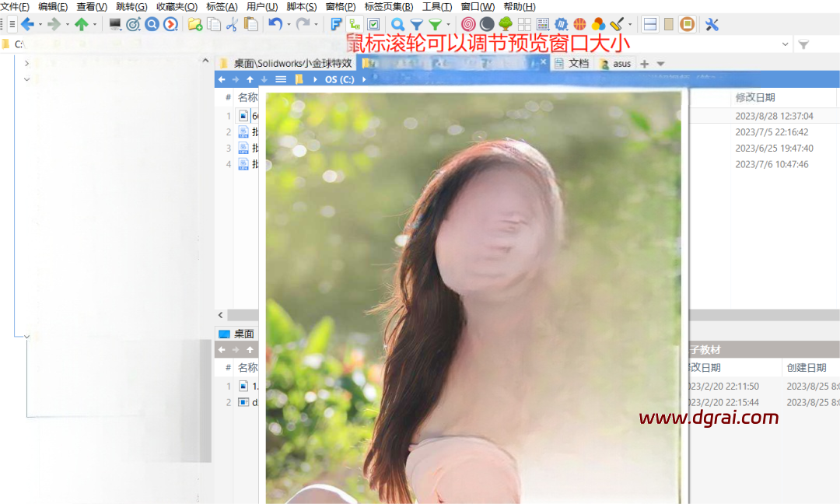The height and width of the screenshot is (504, 840).
Task: Open the tab list dropdown arrow
Action: (x=661, y=64)
